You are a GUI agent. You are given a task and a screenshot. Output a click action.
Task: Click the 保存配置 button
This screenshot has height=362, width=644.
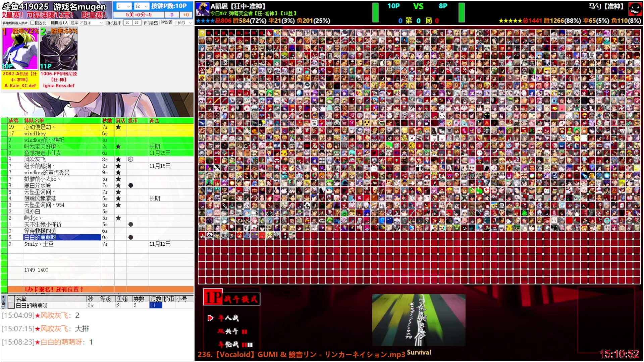[151, 23]
